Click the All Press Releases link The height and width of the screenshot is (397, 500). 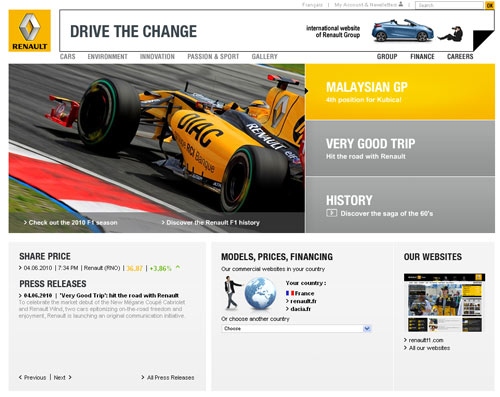(x=168, y=377)
